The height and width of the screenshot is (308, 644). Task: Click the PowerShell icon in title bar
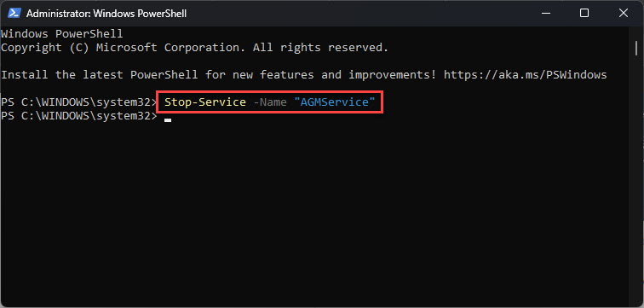point(14,13)
